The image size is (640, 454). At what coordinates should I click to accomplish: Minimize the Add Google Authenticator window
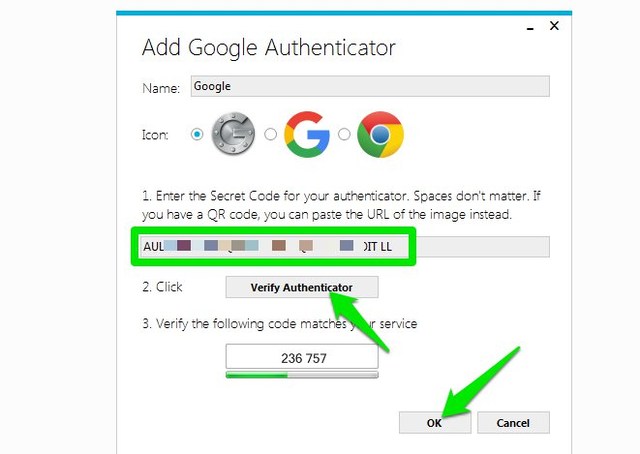[530, 29]
